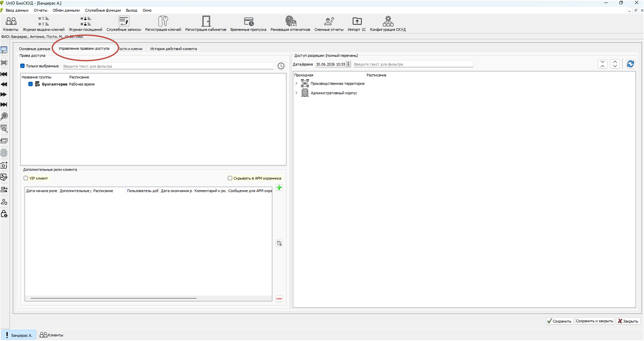Image resolution: width=644 pixels, height=341 pixels.
Task: Uncheck the Только выбранные checkbox
Action: pyautogui.click(x=22, y=66)
